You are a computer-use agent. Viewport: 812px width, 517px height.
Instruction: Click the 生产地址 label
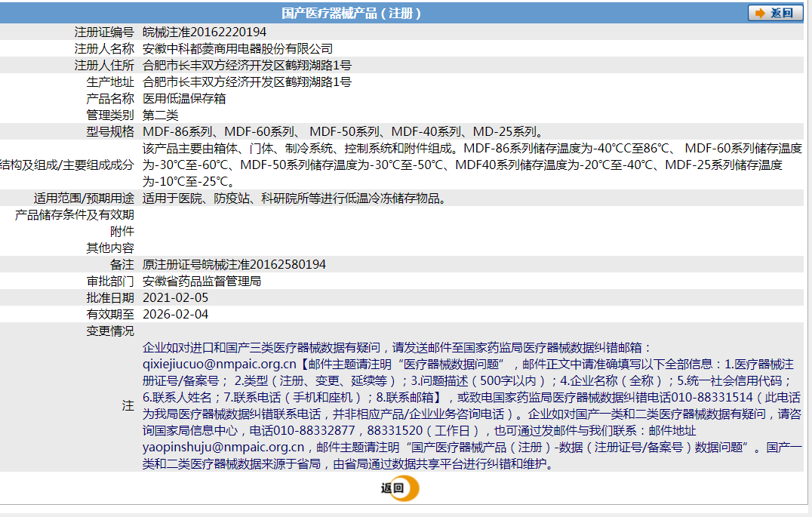110,82
